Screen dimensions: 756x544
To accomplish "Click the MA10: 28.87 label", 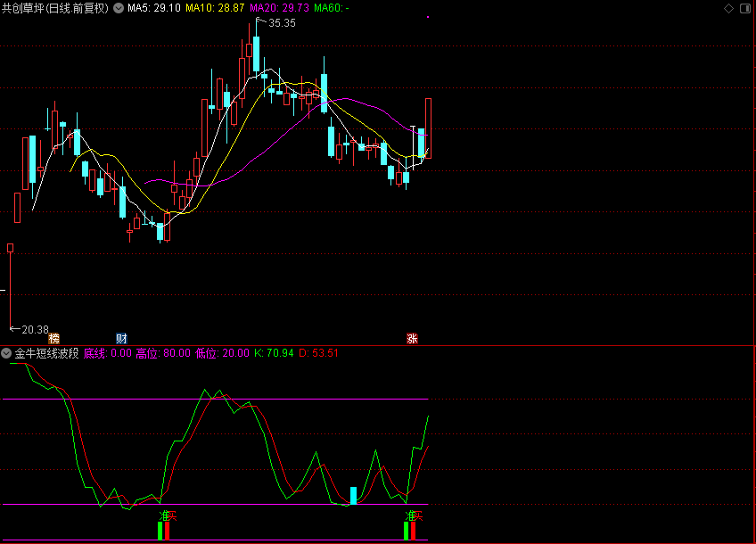I will pos(215,8).
